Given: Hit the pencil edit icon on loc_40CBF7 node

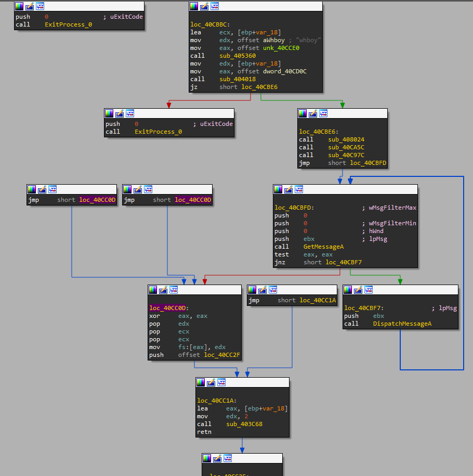Looking at the screenshot, I should 358,290.
